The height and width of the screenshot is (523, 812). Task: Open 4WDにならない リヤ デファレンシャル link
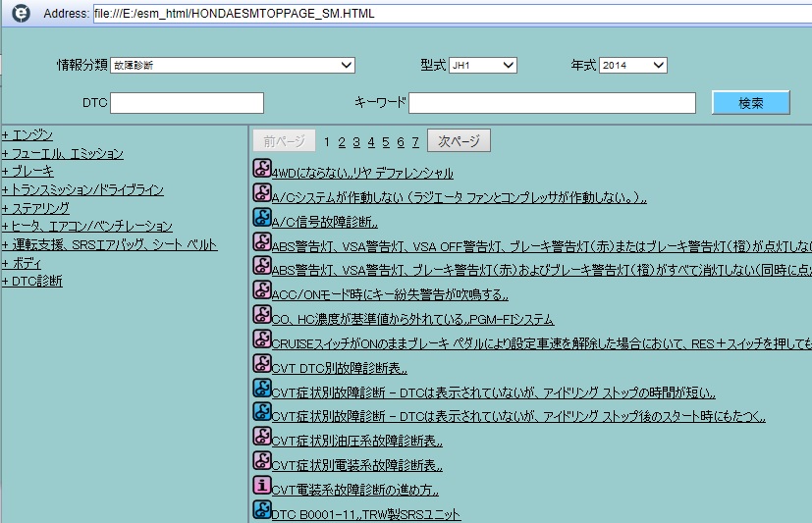362,173
